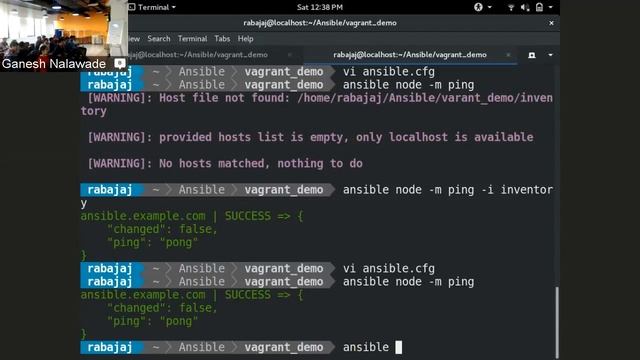Click the terminal icon beside Terminal in top bar
Screen dimensions: 640x360
point(132,7)
